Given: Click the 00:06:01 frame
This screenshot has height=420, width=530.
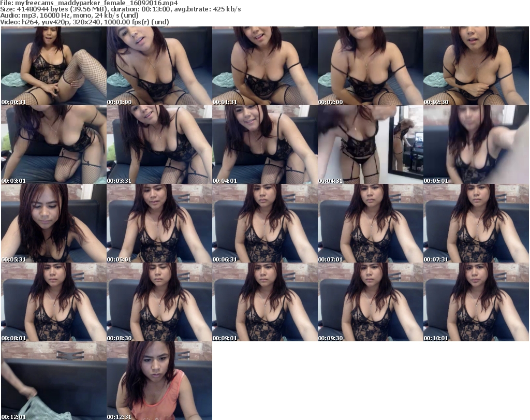Looking at the screenshot, I should click(159, 223).
